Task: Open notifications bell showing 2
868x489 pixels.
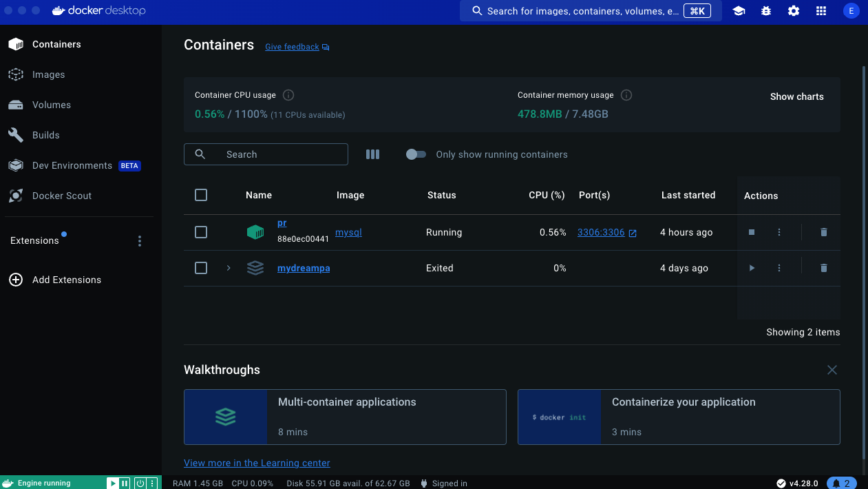Action: tap(841, 483)
